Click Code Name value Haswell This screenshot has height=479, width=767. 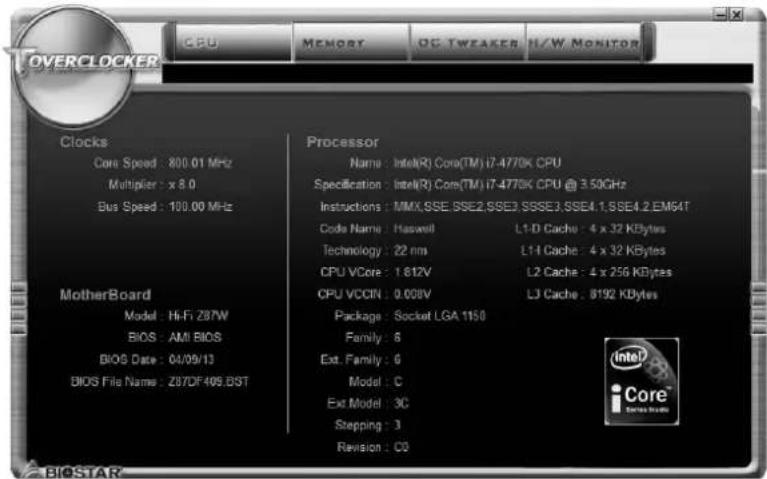point(414,228)
